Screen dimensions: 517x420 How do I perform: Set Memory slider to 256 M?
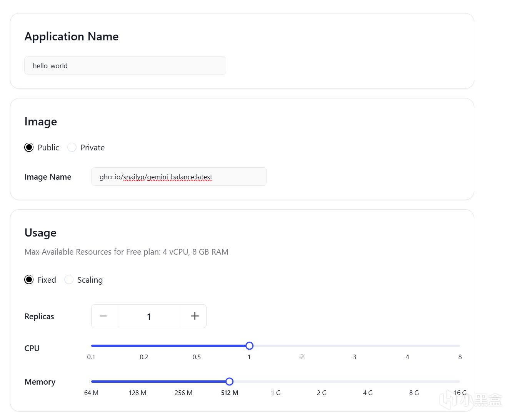(x=183, y=382)
